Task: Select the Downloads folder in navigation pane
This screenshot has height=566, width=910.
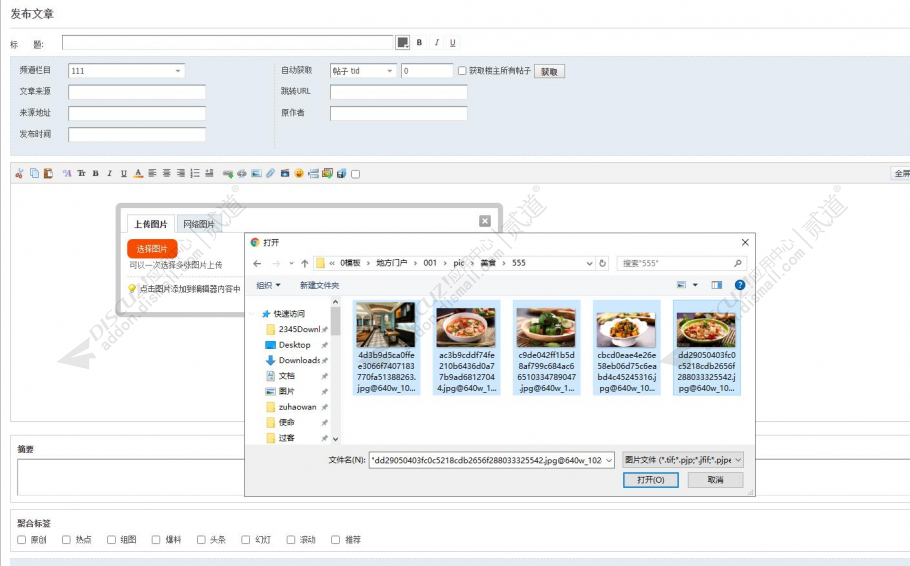Action: pos(297,360)
